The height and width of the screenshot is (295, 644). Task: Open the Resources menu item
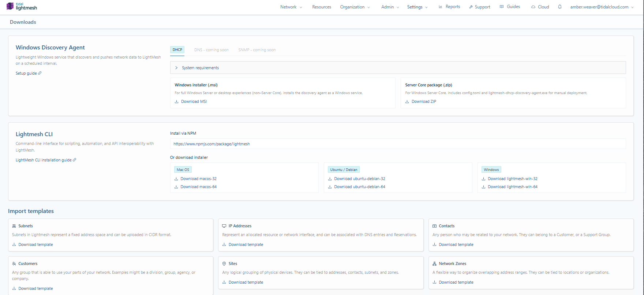322,7
